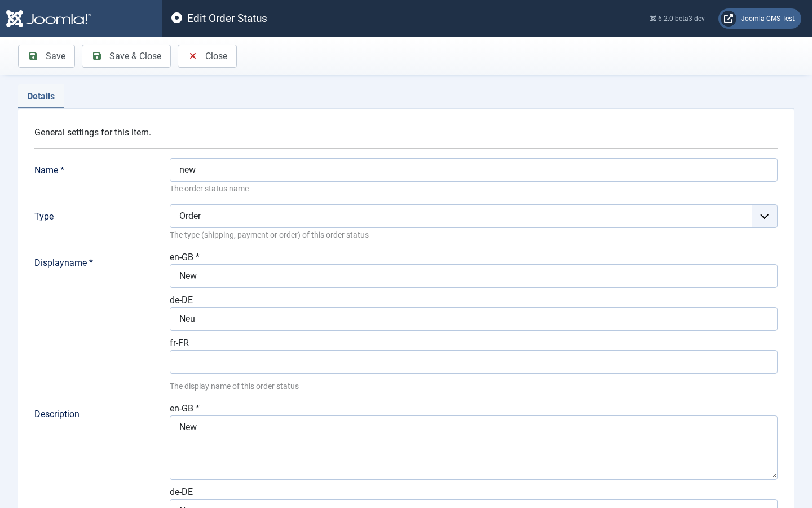Screen dimensions: 812x508
Task: Click the fr-FR label
Action: click(x=179, y=343)
